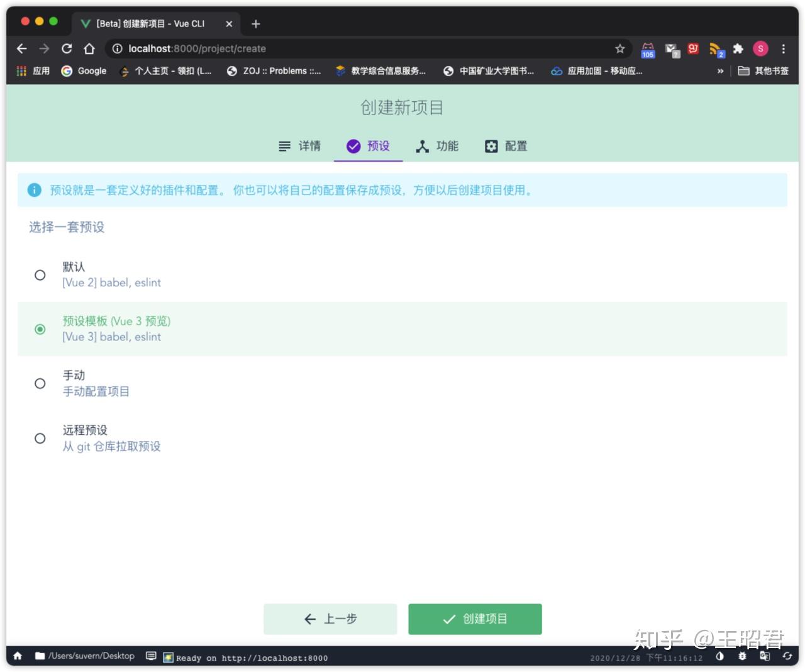Open the project home icon in status bar
Screen dimensions: 805x672
point(16,656)
